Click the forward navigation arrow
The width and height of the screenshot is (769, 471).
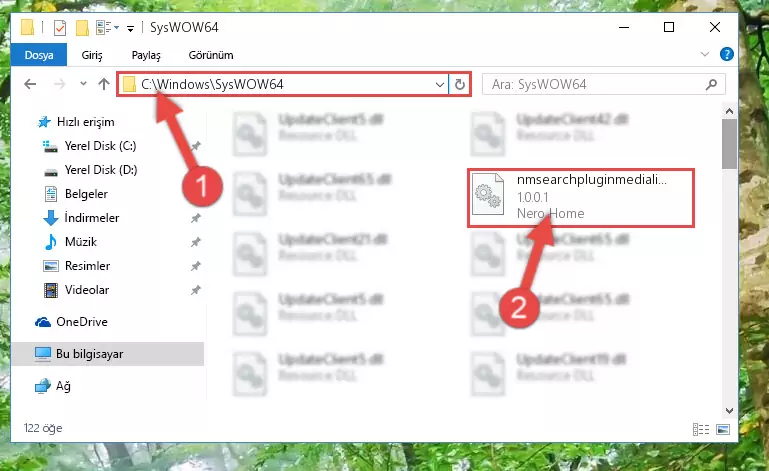[x=59, y=84]
